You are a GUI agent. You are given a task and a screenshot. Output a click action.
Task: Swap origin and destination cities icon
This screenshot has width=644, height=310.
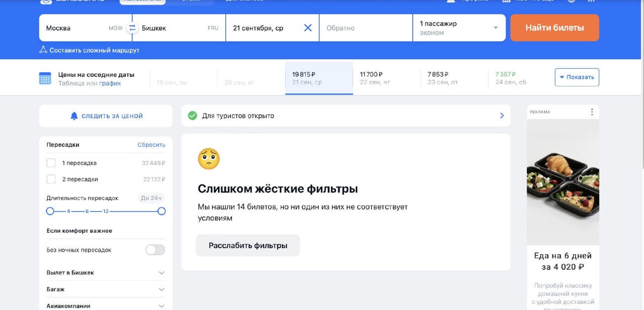coord(132,28)
